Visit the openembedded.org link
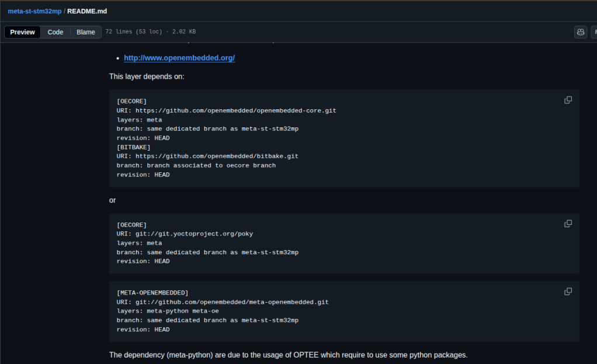 (x=179, y=58)
